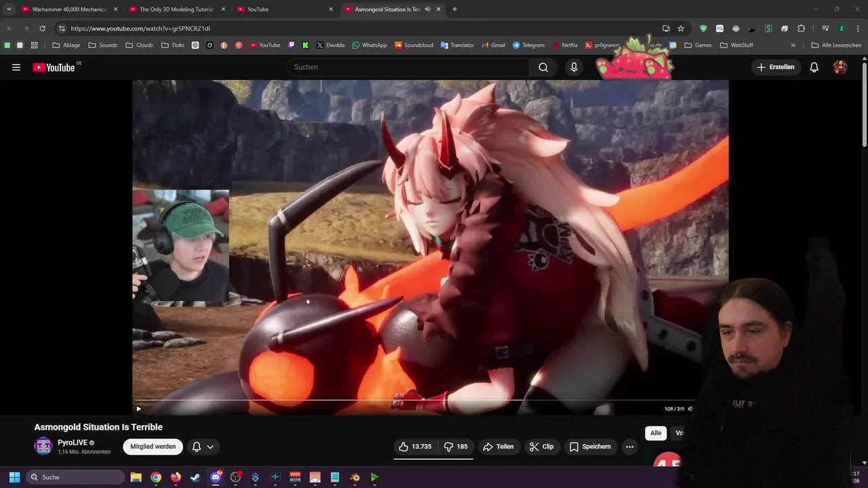Open the Soundcloud bookmark
Image resolution: width=868 pixels, height=488 pixels.
414,45
